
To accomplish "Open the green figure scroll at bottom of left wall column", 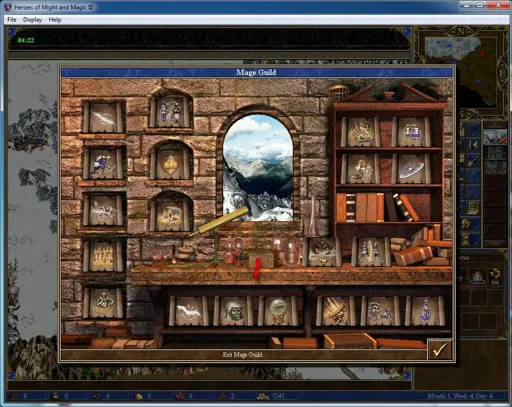I will [x=104, y=303].
